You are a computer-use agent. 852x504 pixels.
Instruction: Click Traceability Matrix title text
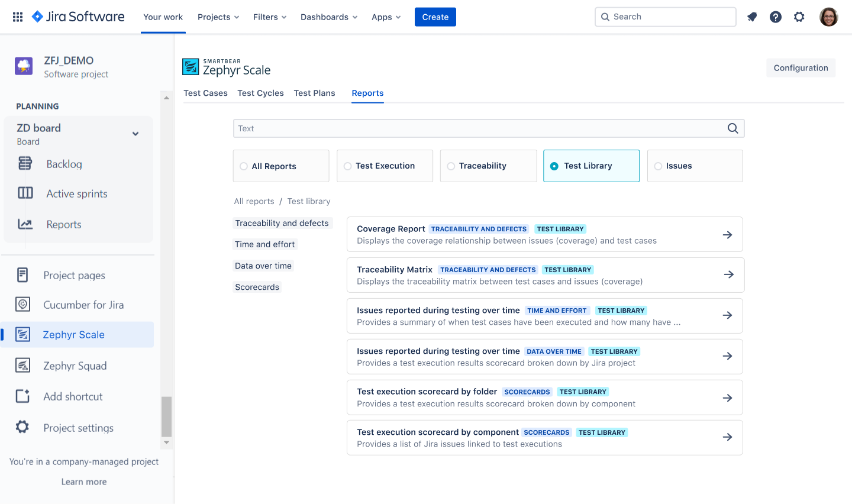pyautogui.click(x=395, y=270)
